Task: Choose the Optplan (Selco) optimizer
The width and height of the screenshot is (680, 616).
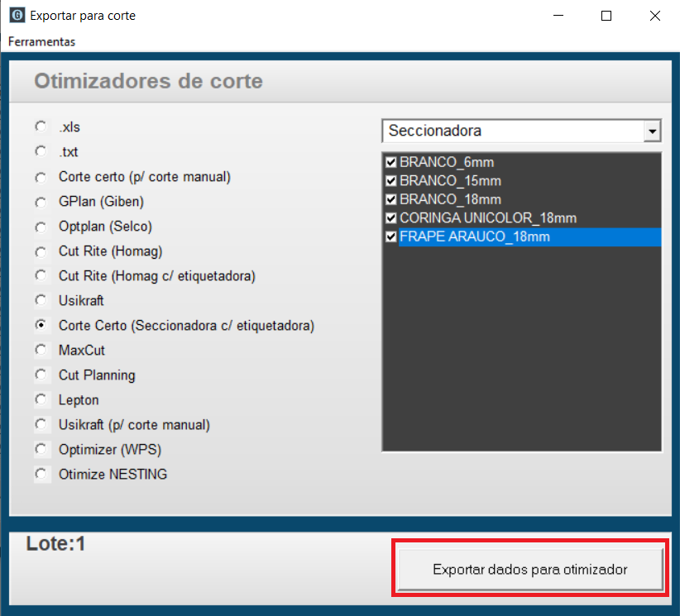Action: tap(41, 227)
